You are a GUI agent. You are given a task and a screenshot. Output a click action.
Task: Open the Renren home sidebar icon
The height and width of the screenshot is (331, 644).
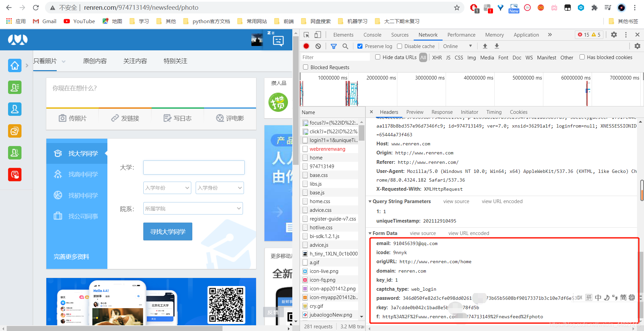15,65
